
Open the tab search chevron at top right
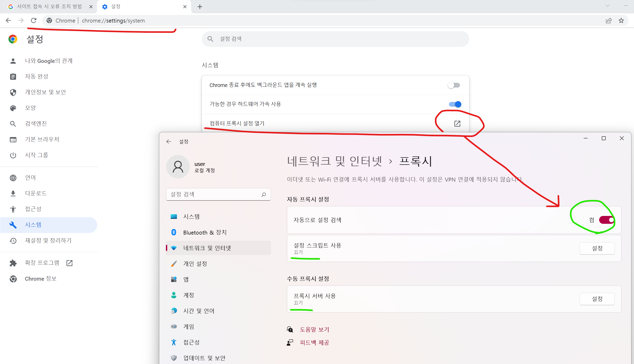[608, 6]
